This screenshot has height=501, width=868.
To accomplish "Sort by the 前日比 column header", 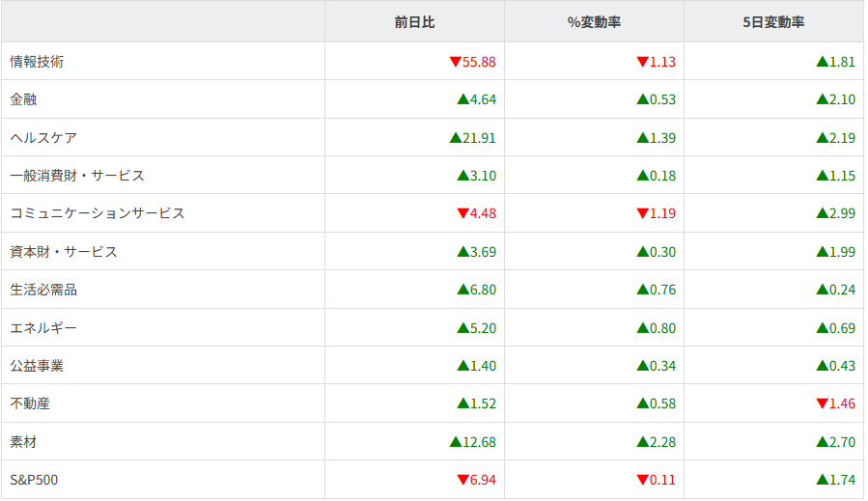I will pyautogui.click(x=414, y=22).
